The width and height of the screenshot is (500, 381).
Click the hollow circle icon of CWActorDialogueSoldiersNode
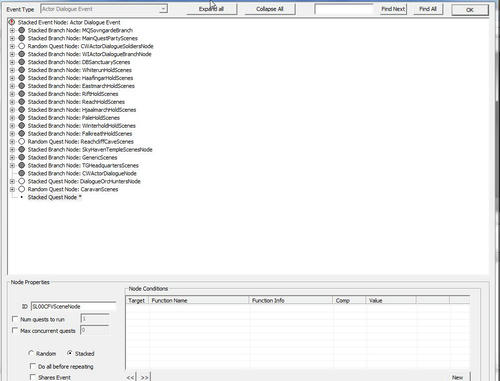point(22,46)
